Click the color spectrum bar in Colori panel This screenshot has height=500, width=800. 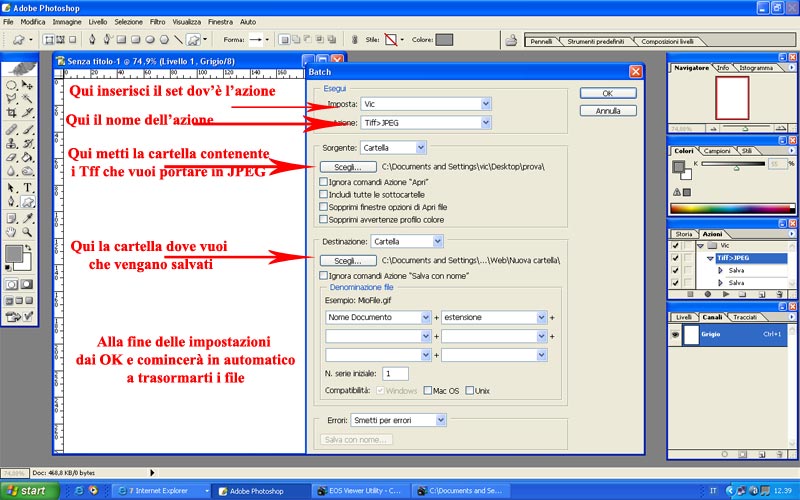point(732,208)
